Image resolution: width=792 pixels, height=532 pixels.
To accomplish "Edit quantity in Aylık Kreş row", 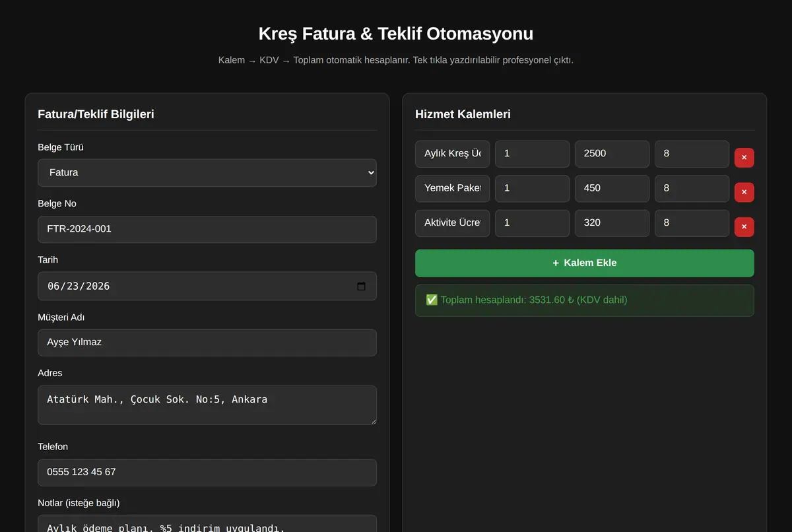I will pyautogui.click(x=532, y=154).
